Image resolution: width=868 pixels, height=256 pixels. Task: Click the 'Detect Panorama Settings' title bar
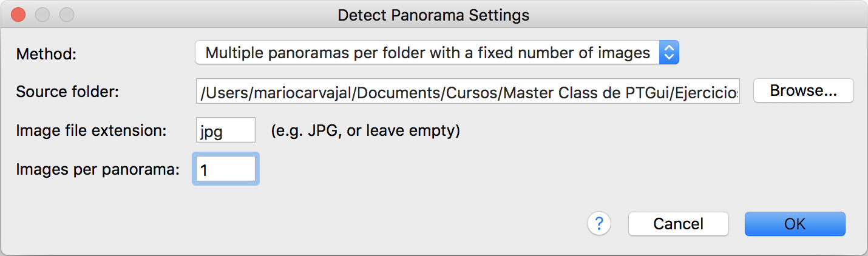click(x=433, y=14)
